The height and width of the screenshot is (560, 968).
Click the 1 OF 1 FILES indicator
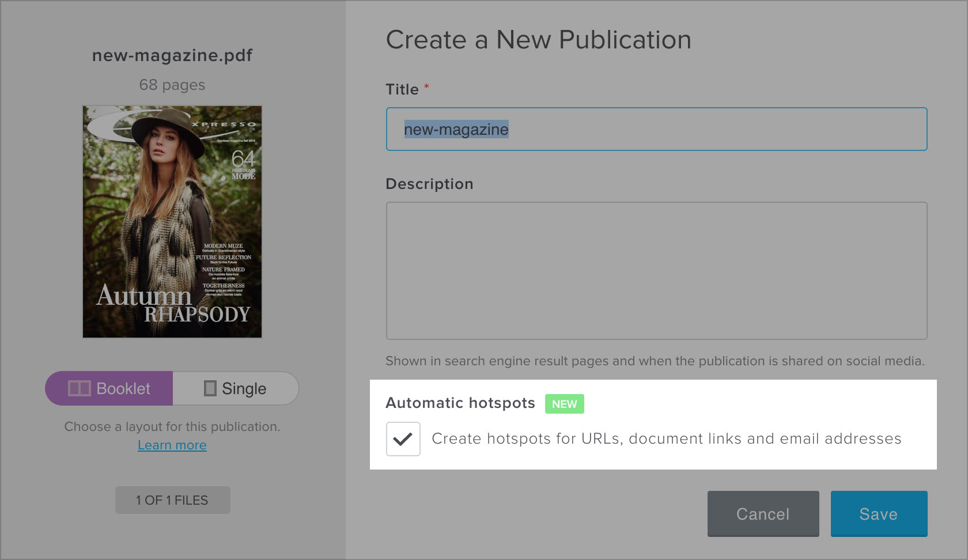tap(172, 500)
